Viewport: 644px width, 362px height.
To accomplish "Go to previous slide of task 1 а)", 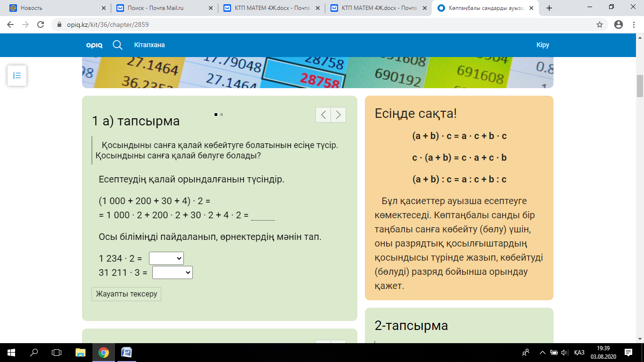I will click(x=323, y=115).
